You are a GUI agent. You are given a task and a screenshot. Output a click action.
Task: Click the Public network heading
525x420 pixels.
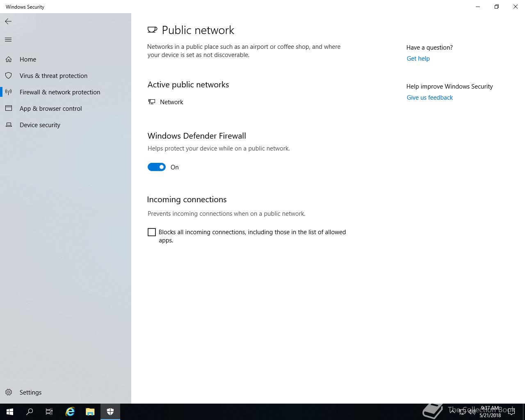[x=198, y=30]
